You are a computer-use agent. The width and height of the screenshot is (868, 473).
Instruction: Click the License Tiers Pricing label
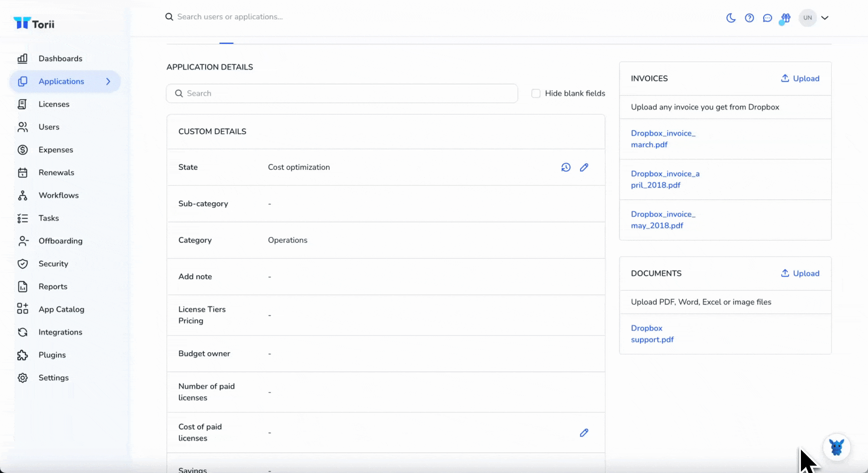click(202, 315)
